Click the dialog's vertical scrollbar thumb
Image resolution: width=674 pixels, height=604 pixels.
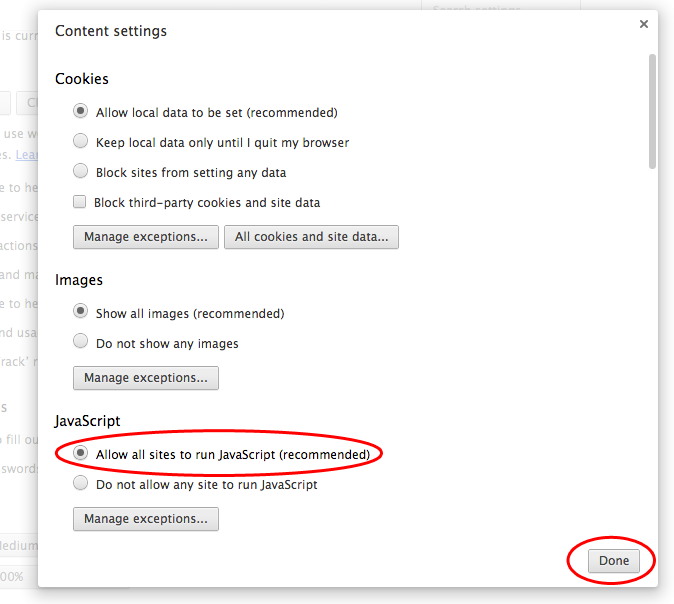(653, 110)
